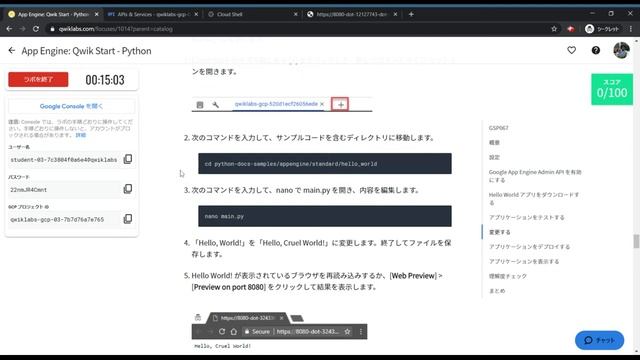Bookmark this page with star icon
This screenshot has width=640, height=360.
[554, 29]
